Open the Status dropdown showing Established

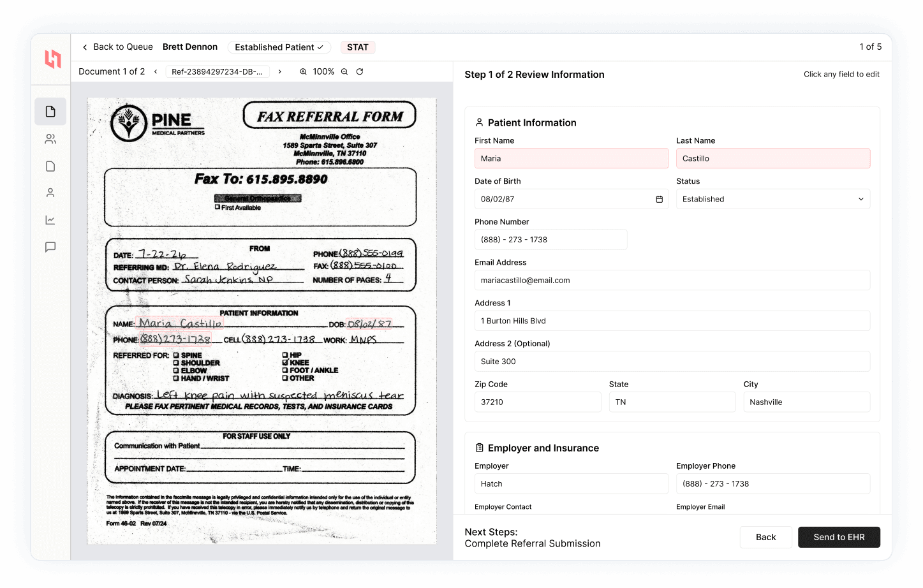click(x=773, y=199)
